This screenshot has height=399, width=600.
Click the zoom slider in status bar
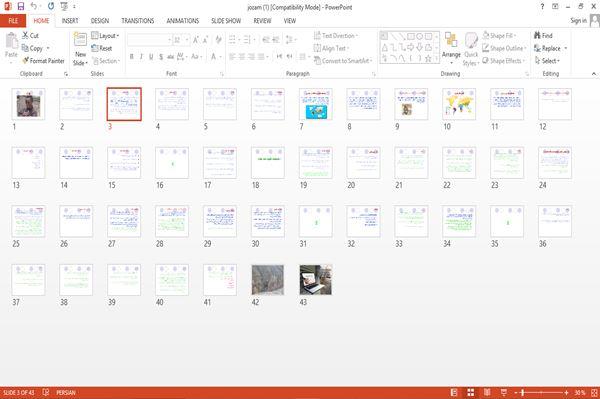click(541, 392)
